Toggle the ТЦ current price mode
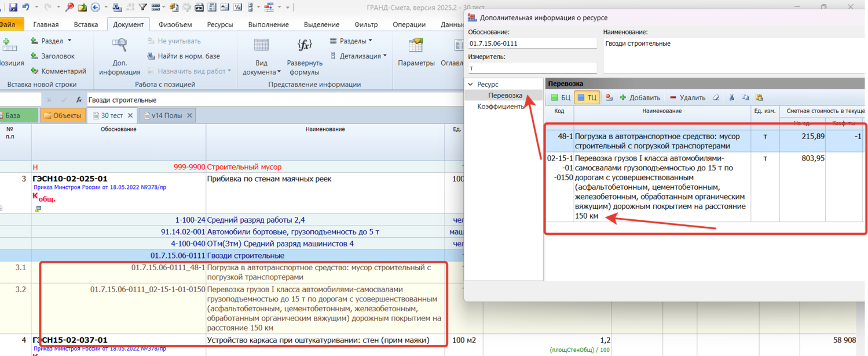This screenshot has width=868, height=356. coord(587,98)
